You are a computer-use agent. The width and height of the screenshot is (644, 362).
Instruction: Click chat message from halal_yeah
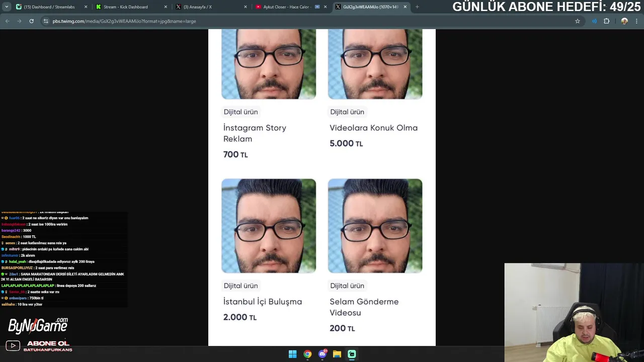point(48,261)
